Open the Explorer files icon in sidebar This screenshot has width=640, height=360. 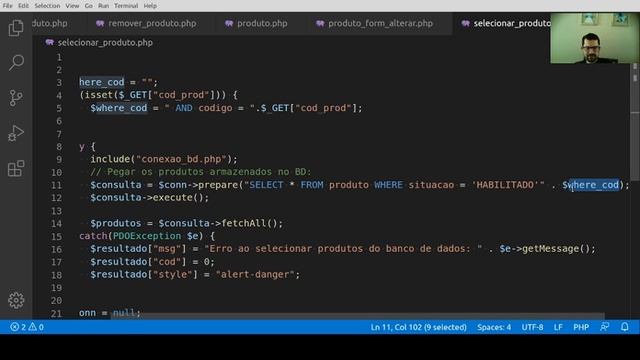16,28
